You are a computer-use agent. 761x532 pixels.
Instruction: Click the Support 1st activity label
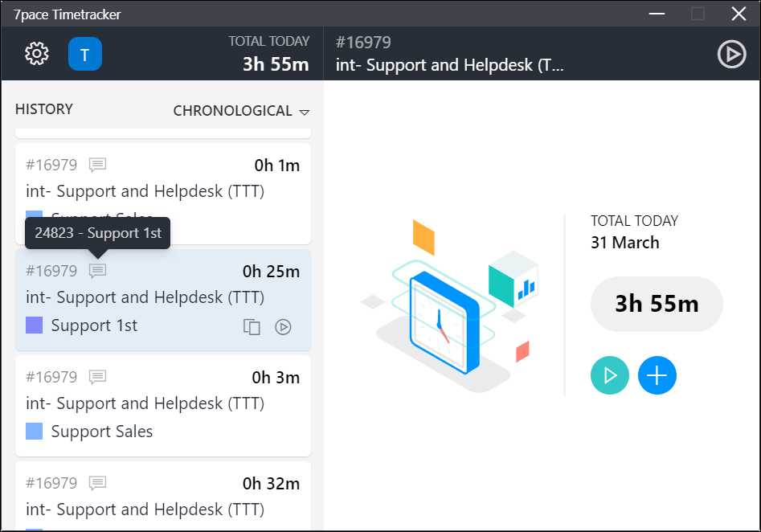click(x=94, y=325)
